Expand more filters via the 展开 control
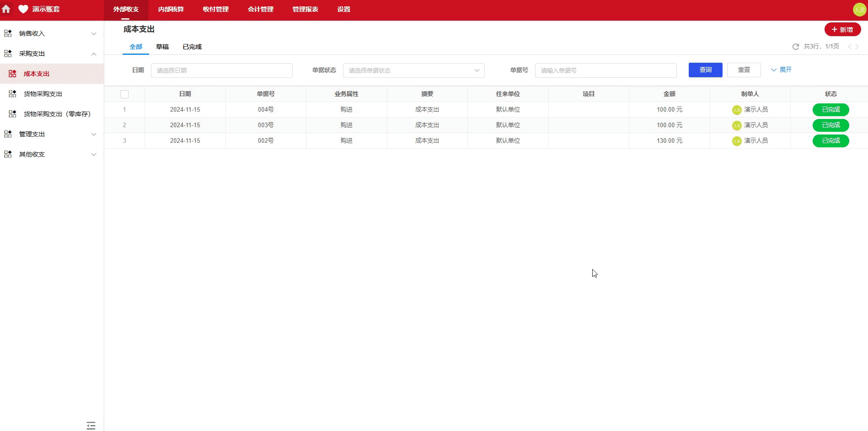Image resolution: width=868 pixels, height=431 pixels. (x=781, y=70)
